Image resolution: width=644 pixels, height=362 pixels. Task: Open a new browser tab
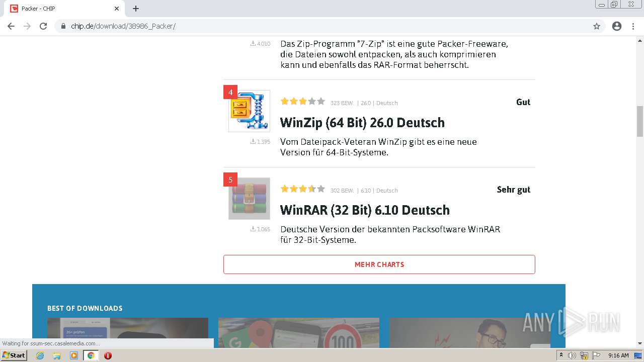136,9
